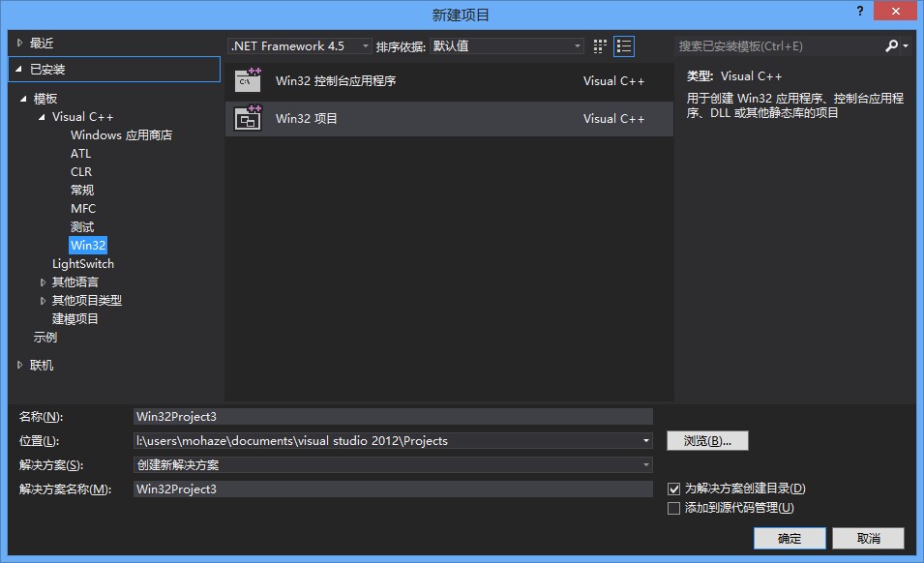Select the LightSwitch category

83,264
